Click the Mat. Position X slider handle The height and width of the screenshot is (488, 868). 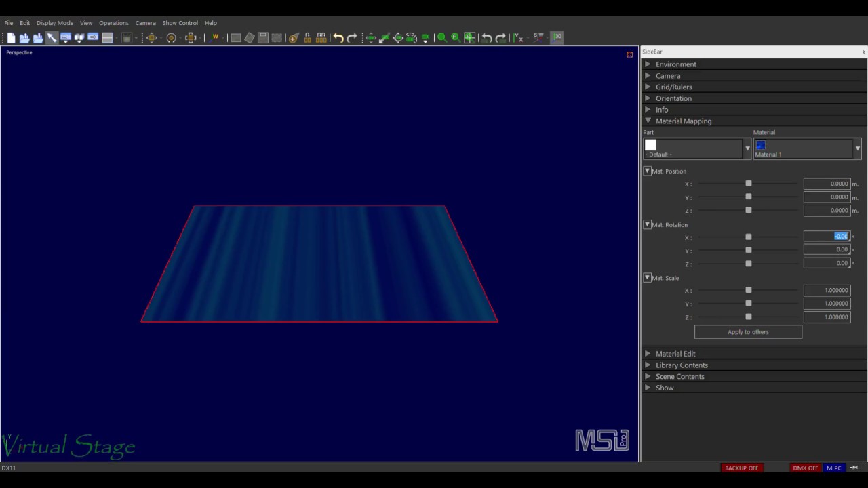pos(749,184)
